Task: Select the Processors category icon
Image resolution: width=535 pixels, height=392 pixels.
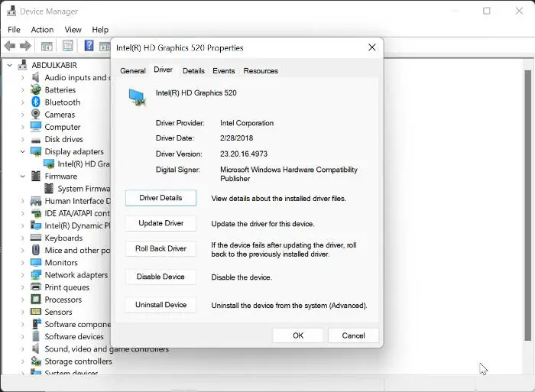Action: [35, 300]
